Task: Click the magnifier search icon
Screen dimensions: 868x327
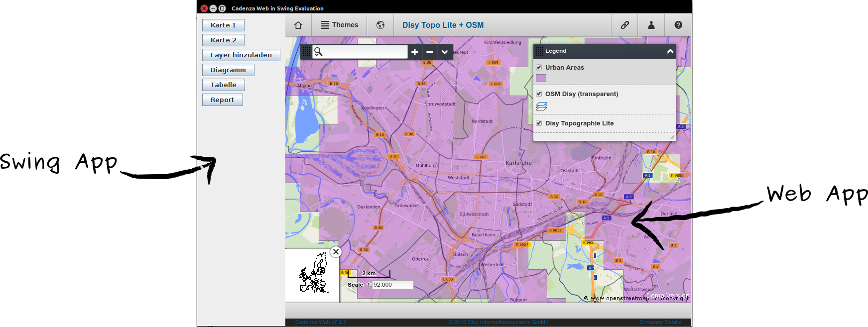Action: point(319,52)
